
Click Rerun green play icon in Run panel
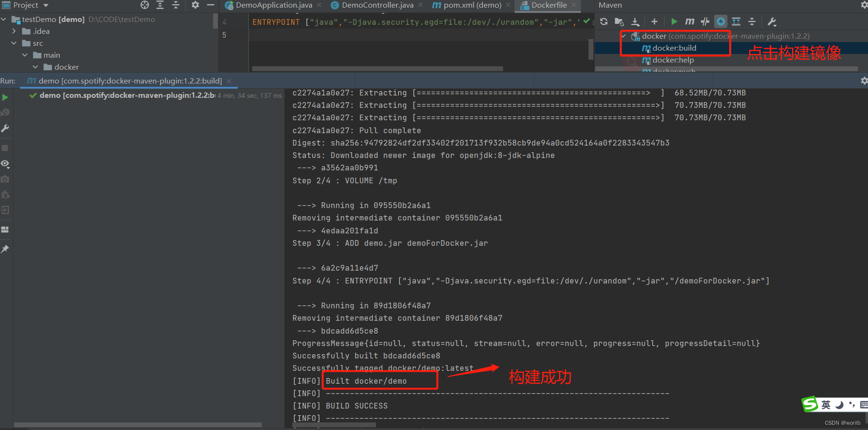click(x=5, y=97)
